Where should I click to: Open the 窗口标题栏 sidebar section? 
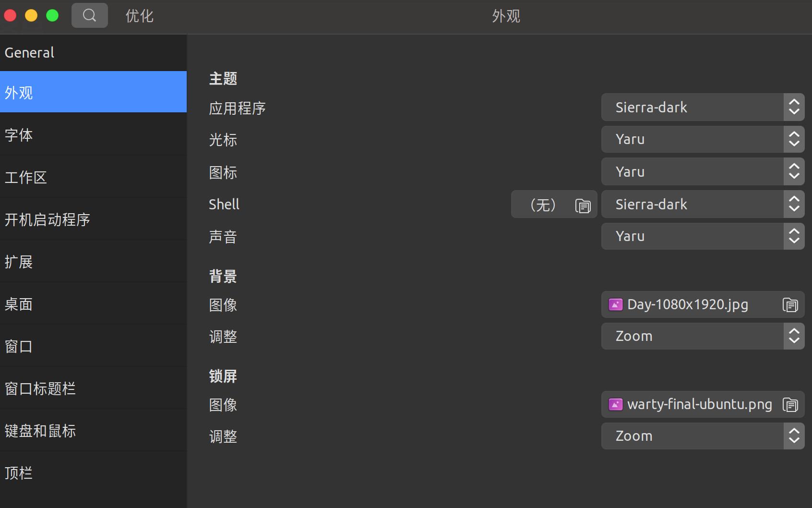pos(93,388)
